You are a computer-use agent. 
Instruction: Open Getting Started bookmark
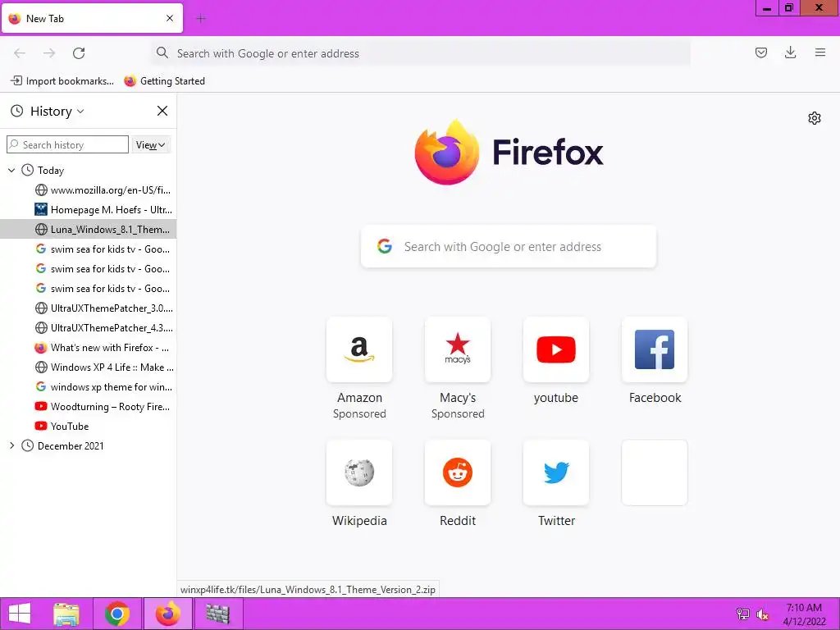pyautogui.click(x=164, y=81)
